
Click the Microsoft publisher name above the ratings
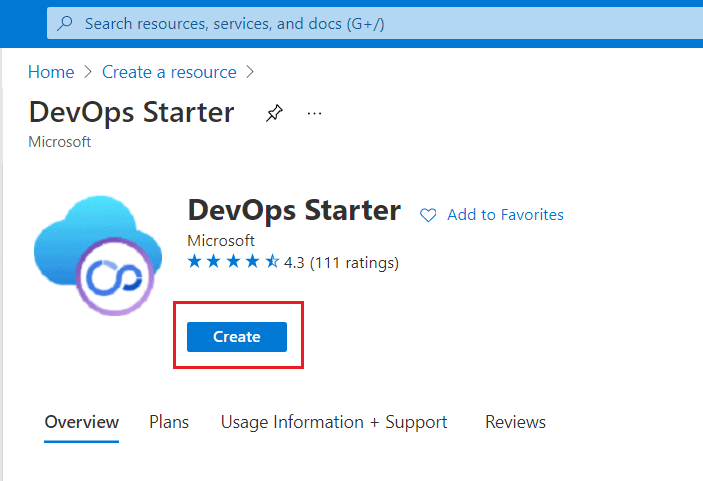click(221, 241)
